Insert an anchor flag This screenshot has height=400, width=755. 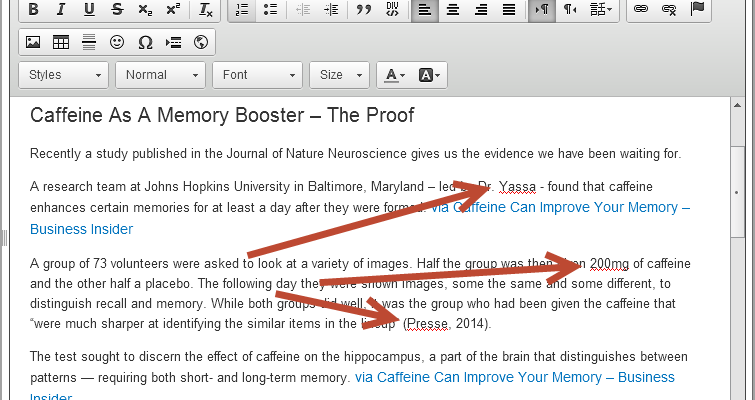pos(697,9)
